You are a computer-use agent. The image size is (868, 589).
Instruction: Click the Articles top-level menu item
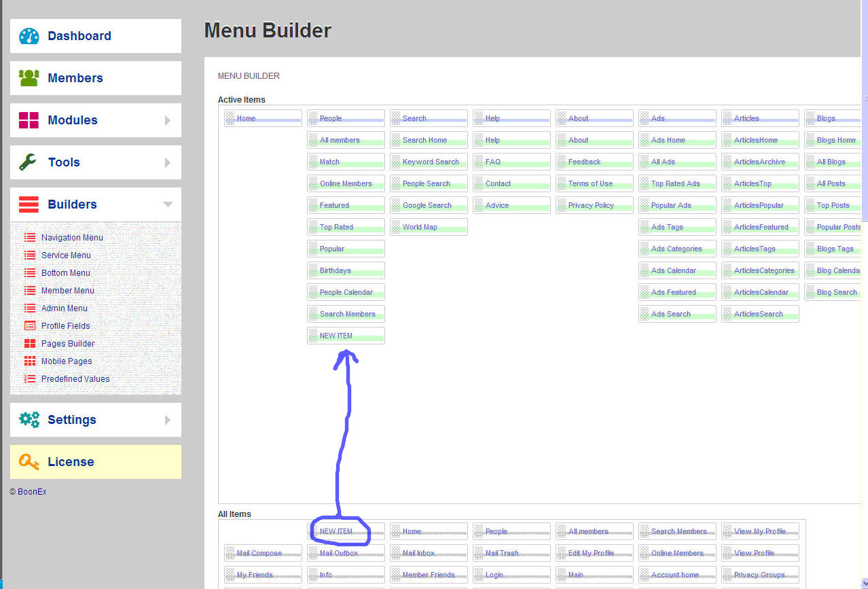[x=760, y=118]
